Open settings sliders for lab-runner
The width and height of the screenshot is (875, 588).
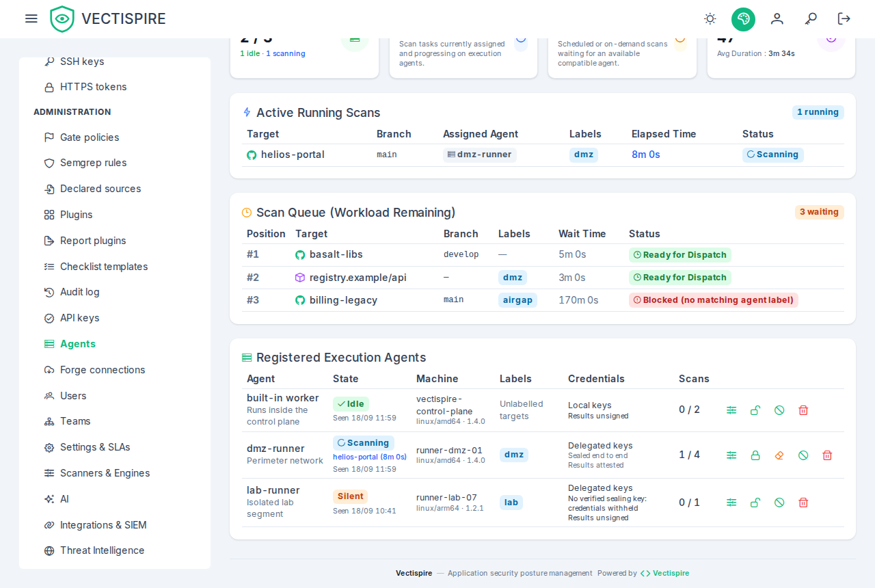point(731,503)
